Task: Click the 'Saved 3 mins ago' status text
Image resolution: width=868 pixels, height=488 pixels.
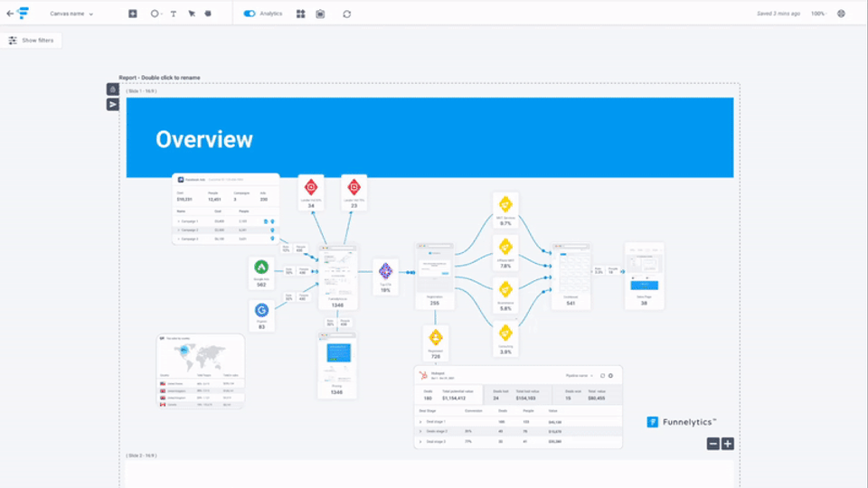Action: click(x=778, y=14)
